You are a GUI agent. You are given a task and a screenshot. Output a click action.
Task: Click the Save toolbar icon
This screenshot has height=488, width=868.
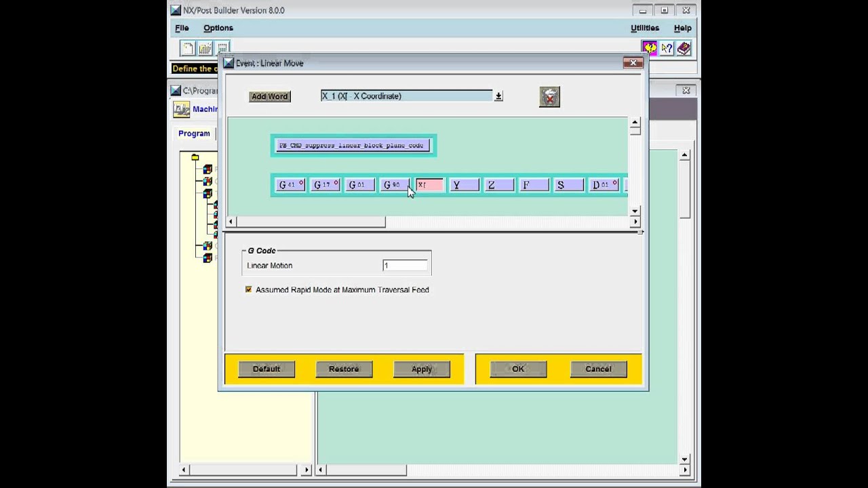(x=222, y=48)
